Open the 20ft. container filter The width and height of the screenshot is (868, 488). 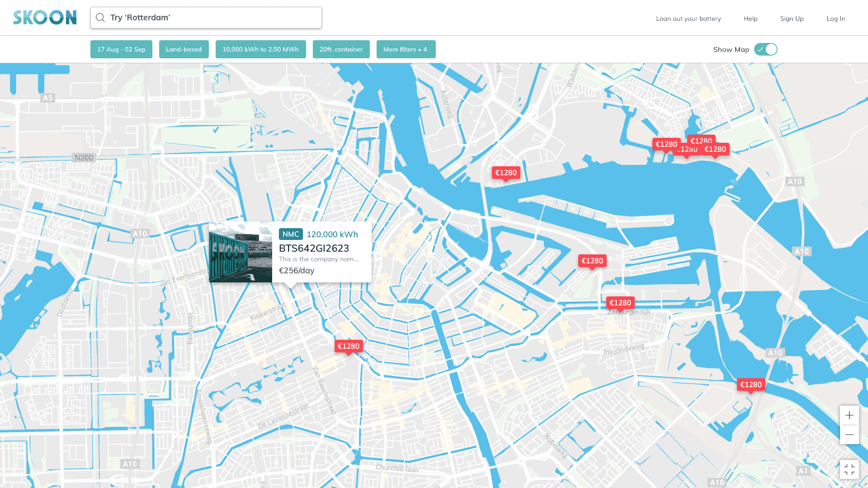(x=341, y=49)
